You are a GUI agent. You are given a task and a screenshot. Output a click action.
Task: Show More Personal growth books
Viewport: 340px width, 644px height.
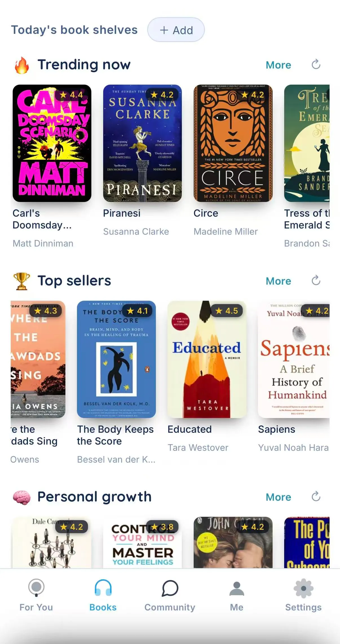[x=278, y=497]
